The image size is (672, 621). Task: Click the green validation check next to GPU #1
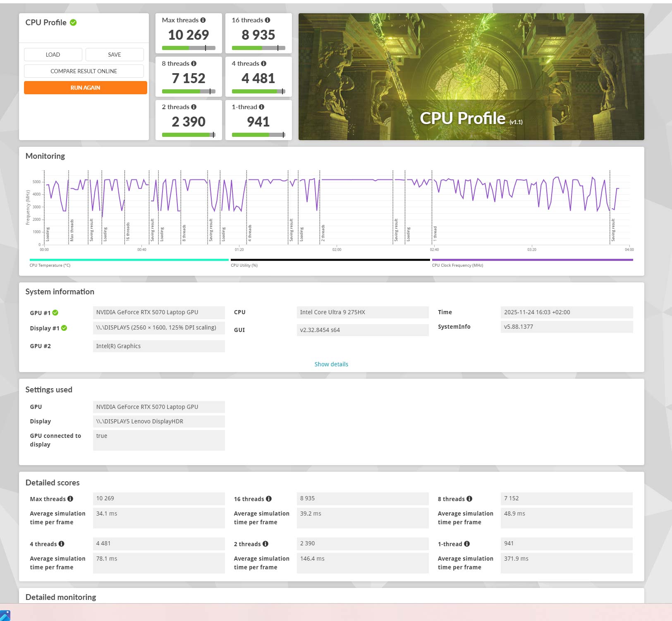click(55, 313)
